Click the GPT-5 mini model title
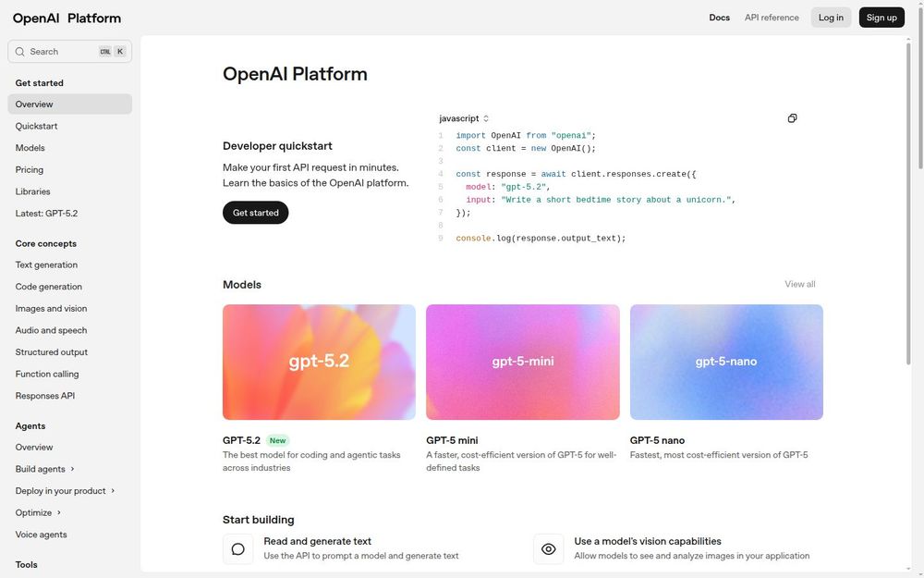This screenshot has height=578, width=924. pyautogui.click(x=452, y=440)
